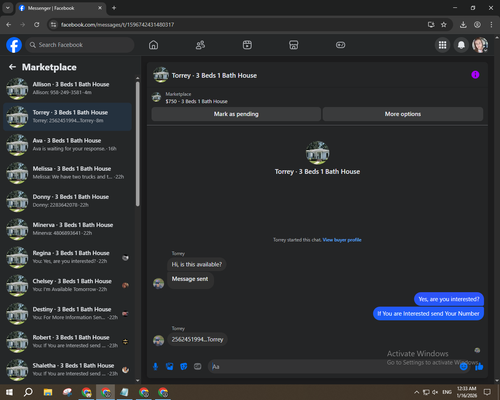Go back with the Marketplace arrow
This screenshot has width=500, height=400.
click(12, 67)
